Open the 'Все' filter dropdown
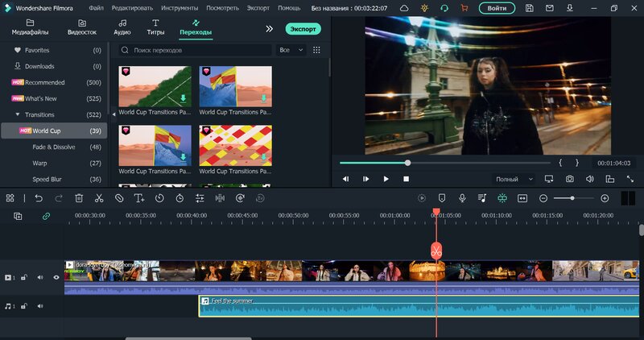This screenshot has height=340, width=644. tap(291, 50)
